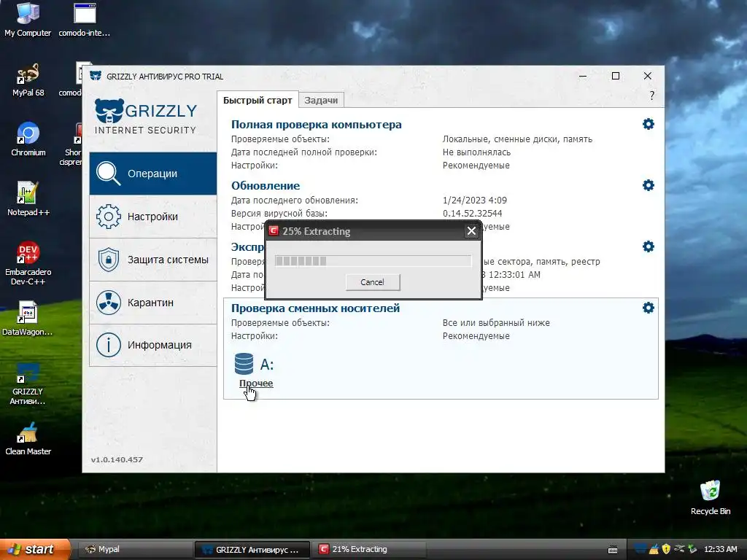This screenshot has width=747, height=560.
Task: Switch to GRIZZLY Антивирус taskbar button
Action: coord(252,550)
